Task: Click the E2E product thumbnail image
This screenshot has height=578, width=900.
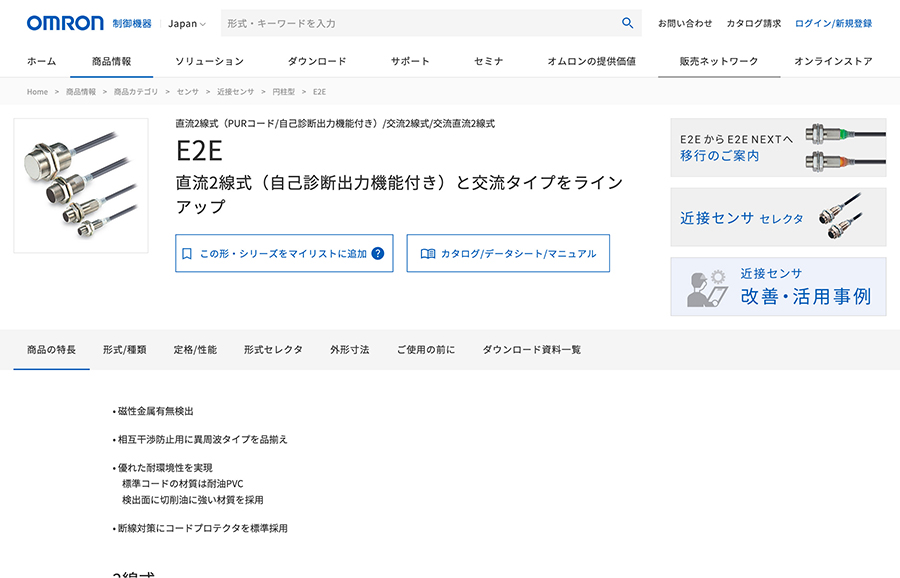Action: (83, 186)
